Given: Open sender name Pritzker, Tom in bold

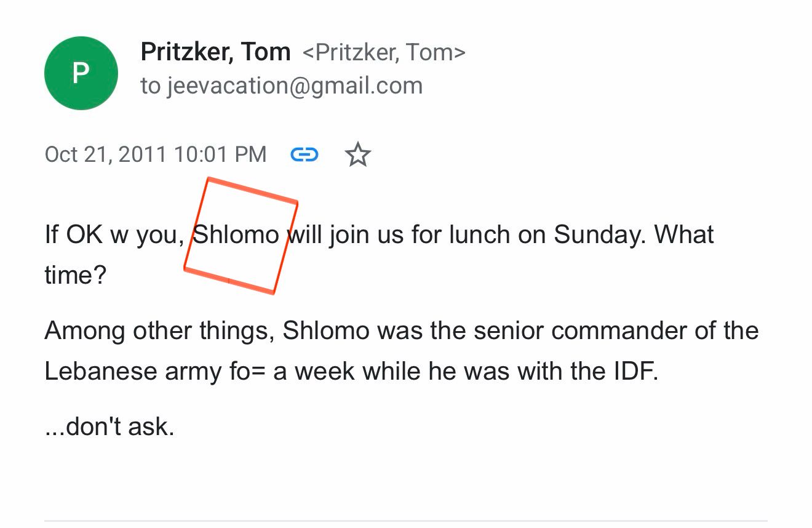Looking at the screenshot, I should (215, 52).
